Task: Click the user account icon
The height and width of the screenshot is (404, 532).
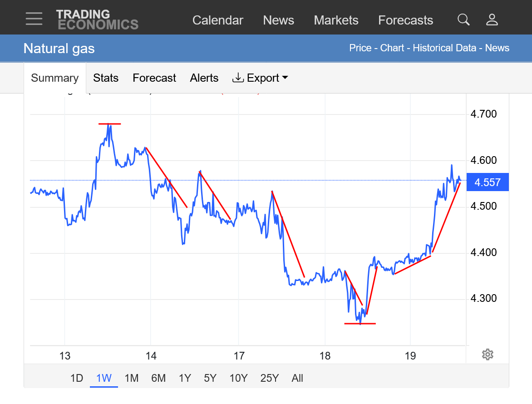Action: pyautogui.click(x=492, y=20)
